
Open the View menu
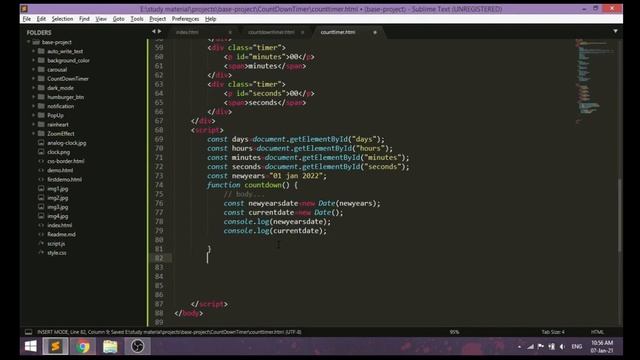point(101,19)
